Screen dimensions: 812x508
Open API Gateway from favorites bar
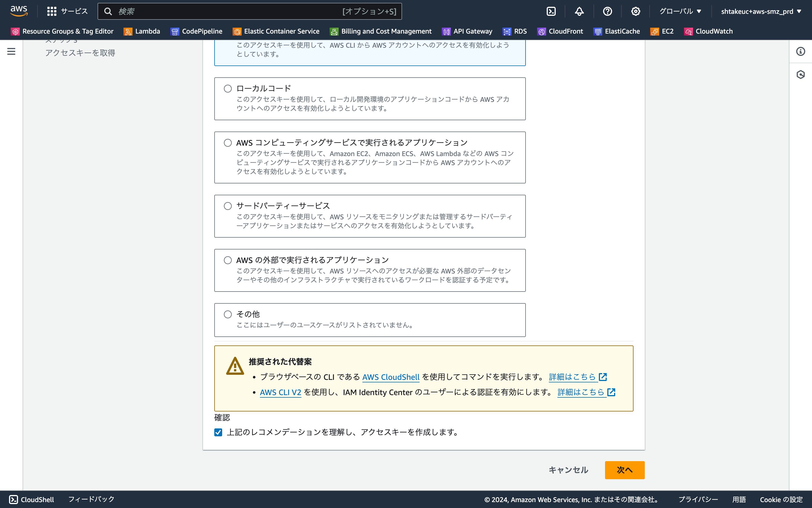467,32
